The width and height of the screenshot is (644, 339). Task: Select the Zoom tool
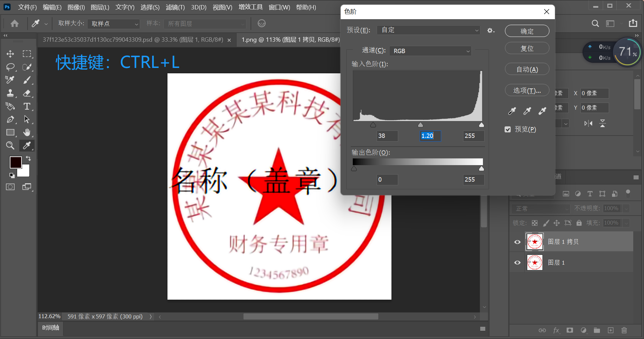pos(10,145)
